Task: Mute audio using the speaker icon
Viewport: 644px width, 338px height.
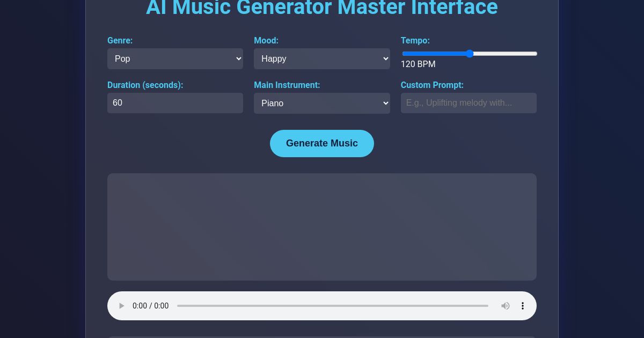Action: [x=505, y=306]
